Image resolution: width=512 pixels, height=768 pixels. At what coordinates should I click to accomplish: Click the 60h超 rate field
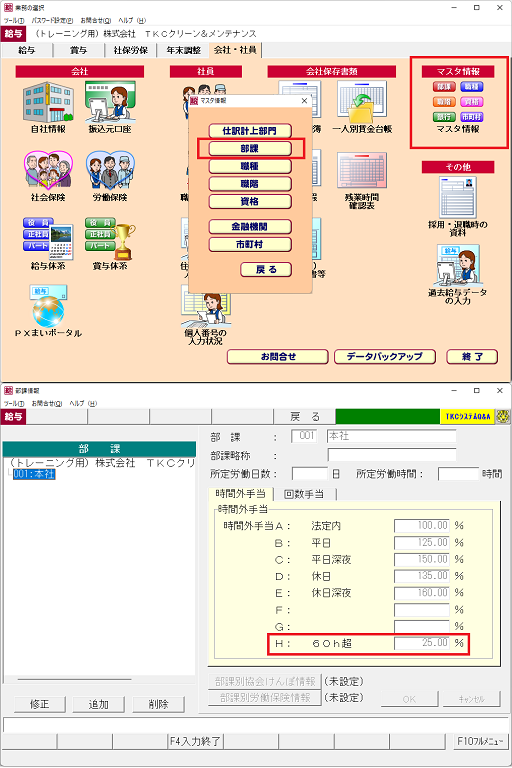(x=422, y=643)
